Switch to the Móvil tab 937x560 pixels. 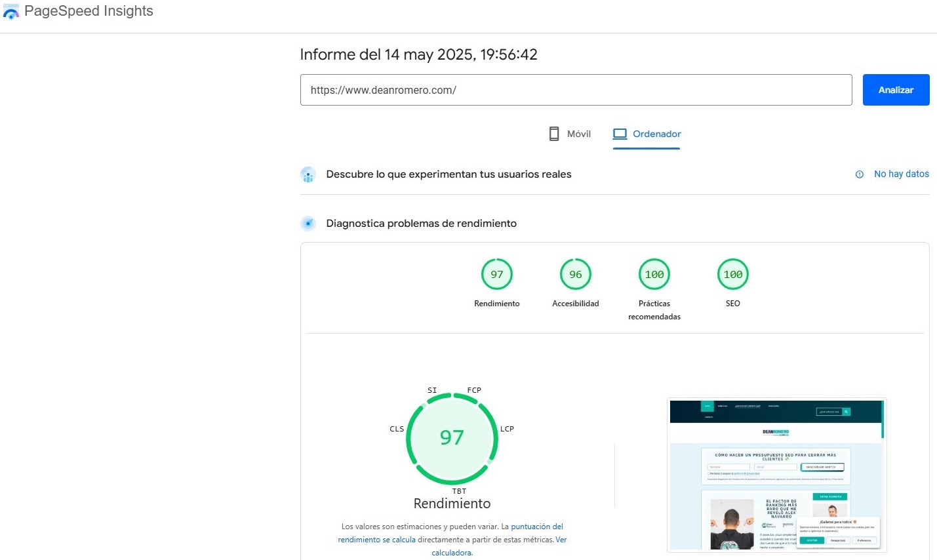(x=570, y=134)
